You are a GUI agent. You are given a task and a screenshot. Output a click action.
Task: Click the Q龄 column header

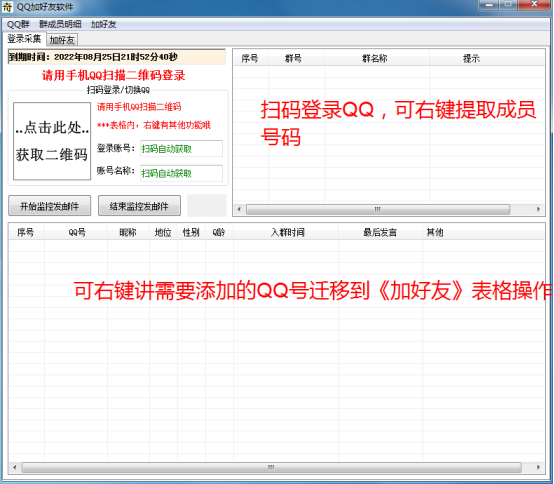(x=219, y=232)
